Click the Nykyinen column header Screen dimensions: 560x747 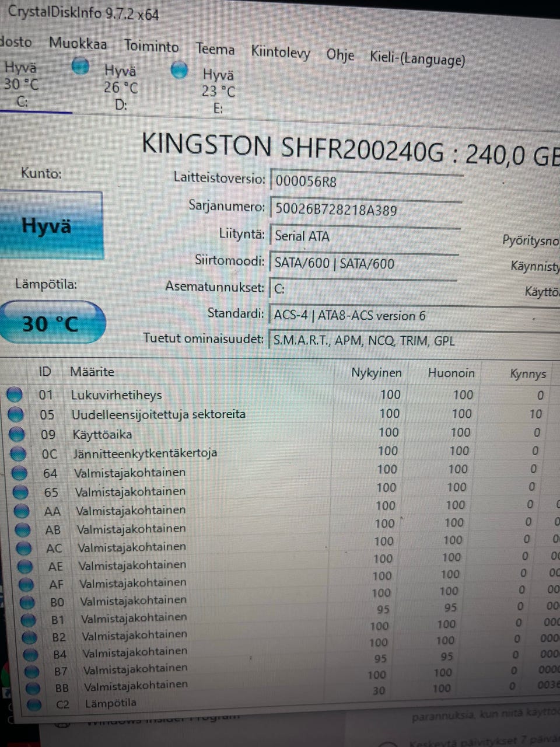click(376, 372)
